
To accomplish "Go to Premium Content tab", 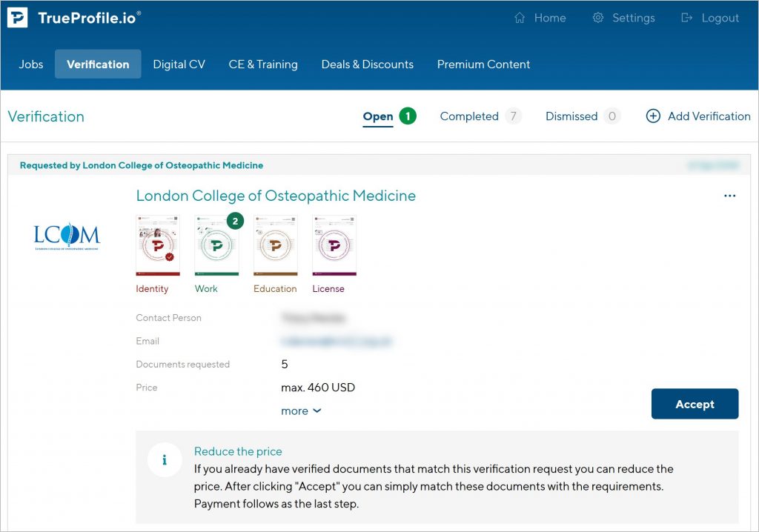I will tap(483, 64).
